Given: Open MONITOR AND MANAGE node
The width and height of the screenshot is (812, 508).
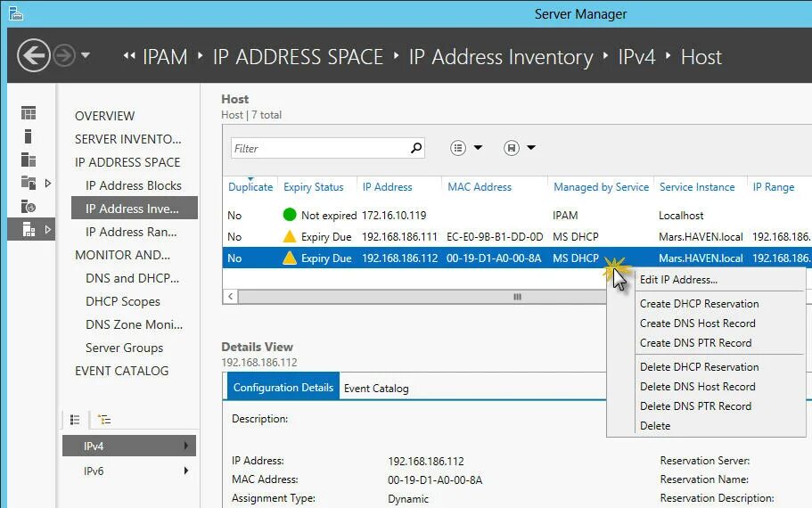Looking at the screenshot, I should click(122, 255).
